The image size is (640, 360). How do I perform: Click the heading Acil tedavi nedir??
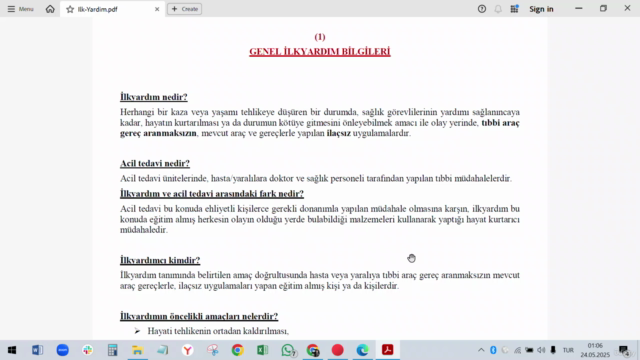click(155, 163)
